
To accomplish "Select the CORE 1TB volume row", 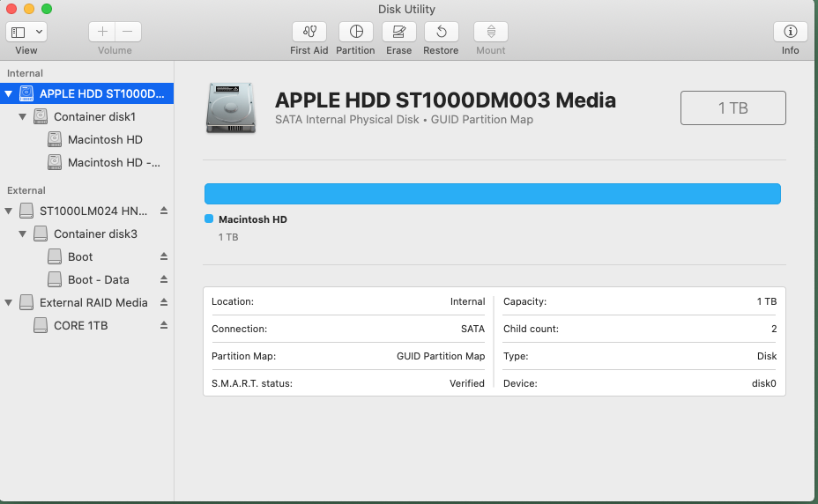I will 86,325.
